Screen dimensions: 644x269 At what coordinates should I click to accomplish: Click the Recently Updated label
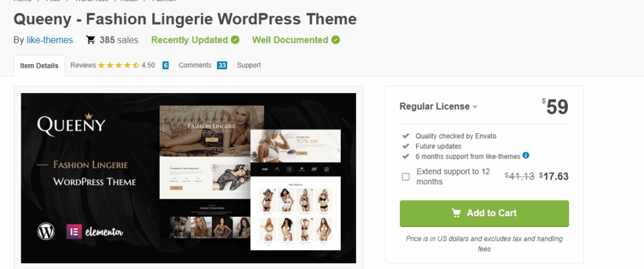point(189,40)
